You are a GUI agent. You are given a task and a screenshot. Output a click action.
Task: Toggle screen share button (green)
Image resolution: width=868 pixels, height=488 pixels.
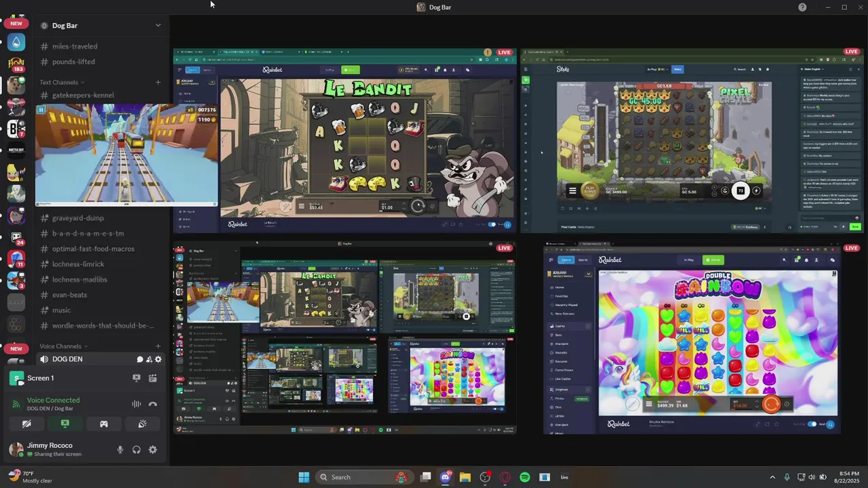point(65,424)
